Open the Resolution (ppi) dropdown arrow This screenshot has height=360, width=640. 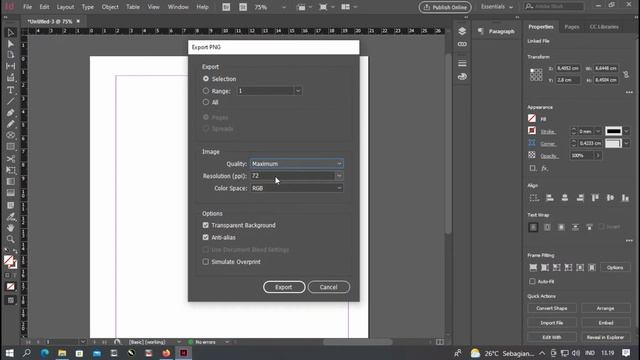(x=339, y=176)
